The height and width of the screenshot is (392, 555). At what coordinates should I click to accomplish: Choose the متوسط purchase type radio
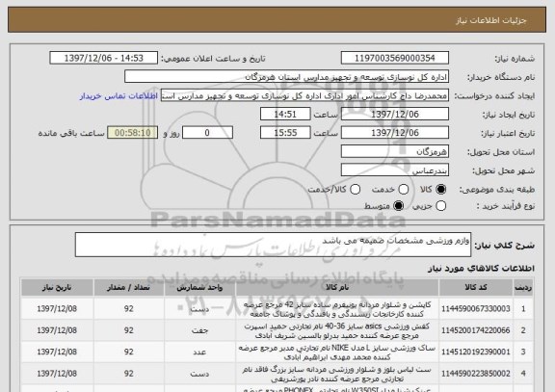click(398, 205)
